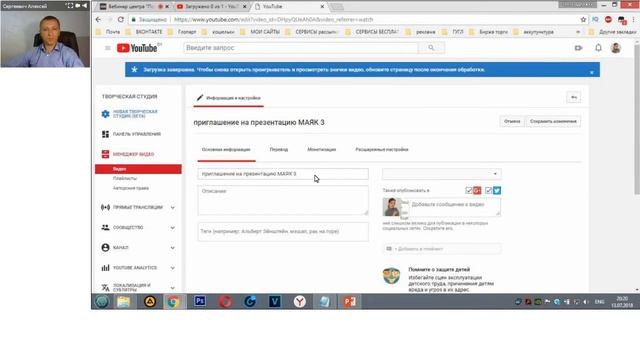This screenshot has height=360, width=640.
Task: Open the Other bookmarks folder
Action: (613, 32)
